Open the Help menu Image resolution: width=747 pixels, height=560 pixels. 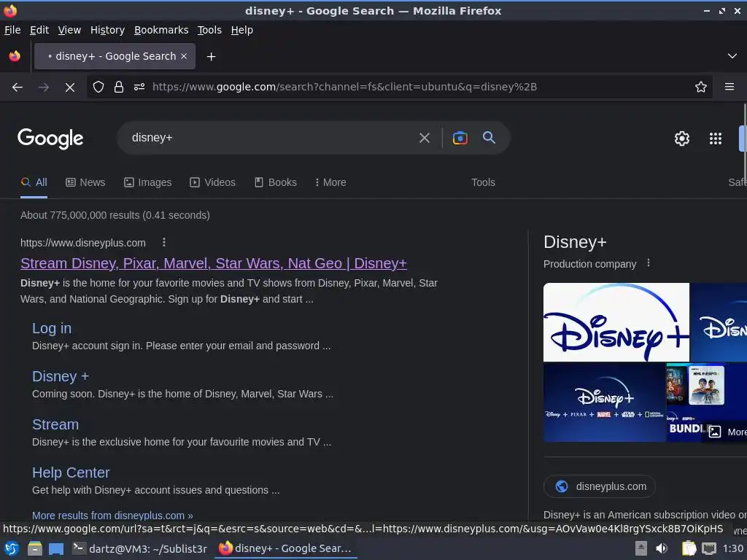[242, 30]
